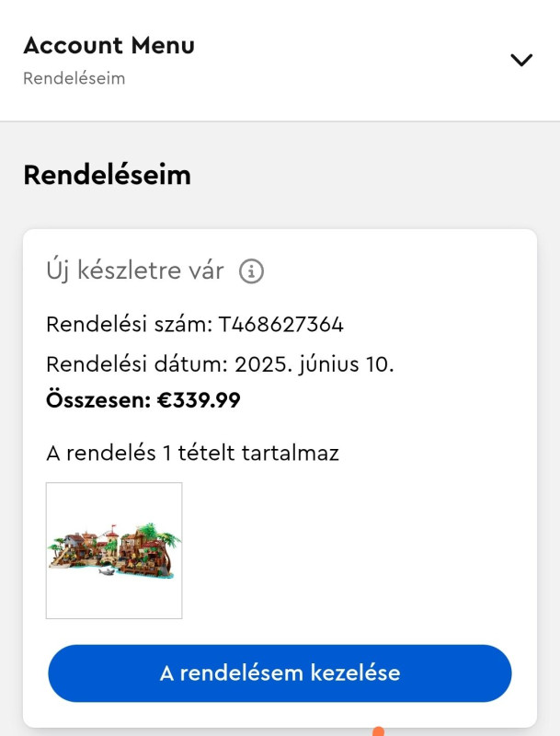Click the Összesen €339.99 total

point(143,400)
